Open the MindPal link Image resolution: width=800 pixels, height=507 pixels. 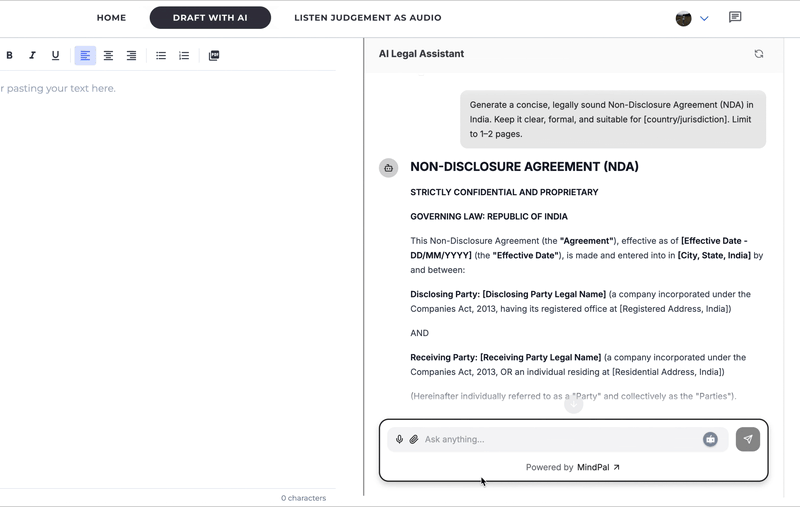(x=598, y=467)
